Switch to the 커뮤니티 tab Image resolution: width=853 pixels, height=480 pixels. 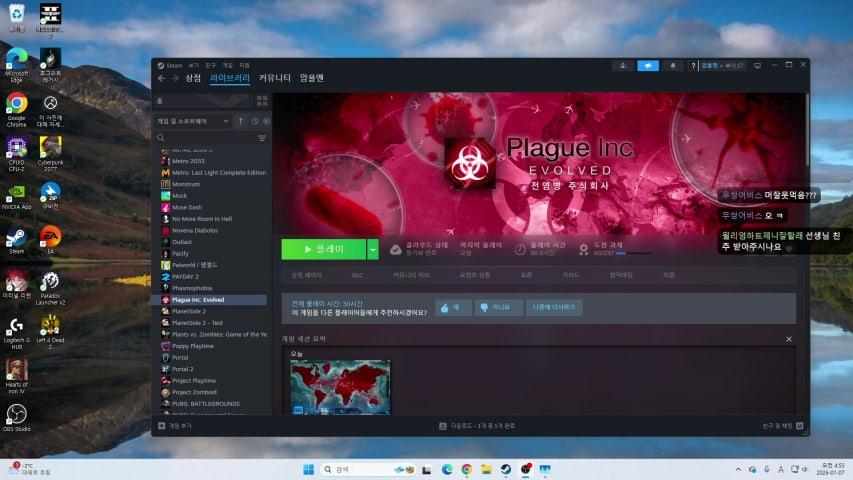(x=275, y=78)
